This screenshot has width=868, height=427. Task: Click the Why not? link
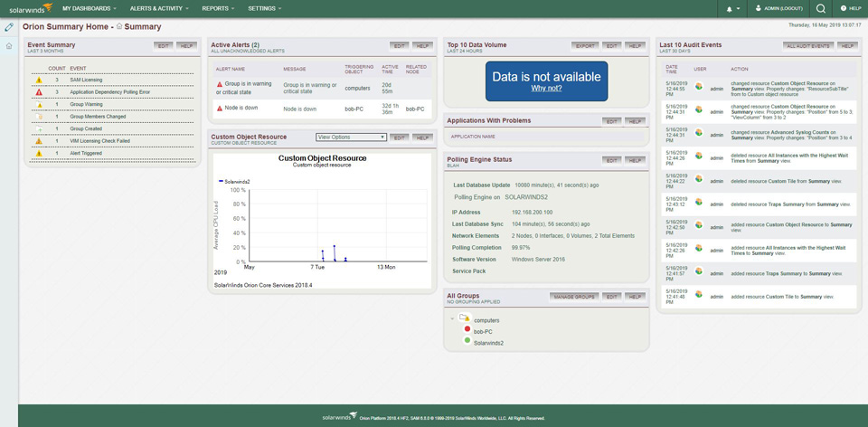[x=546, y=88]
